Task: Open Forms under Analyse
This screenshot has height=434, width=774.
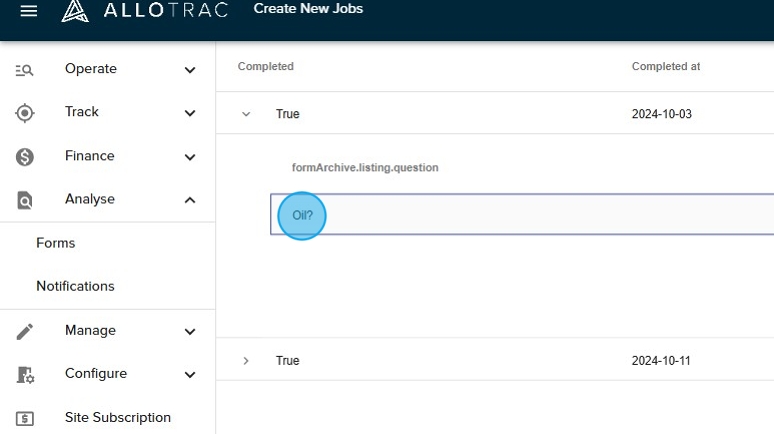Action: [x=56, y=243]
